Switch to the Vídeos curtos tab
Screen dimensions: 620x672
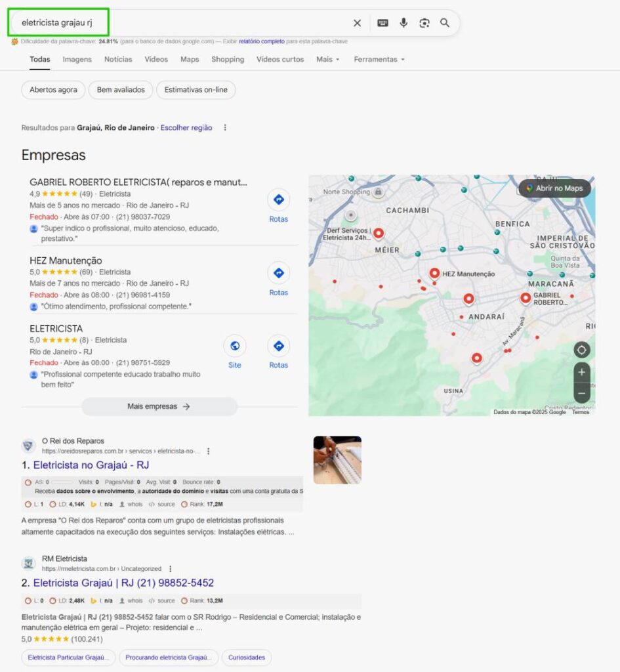280,60
